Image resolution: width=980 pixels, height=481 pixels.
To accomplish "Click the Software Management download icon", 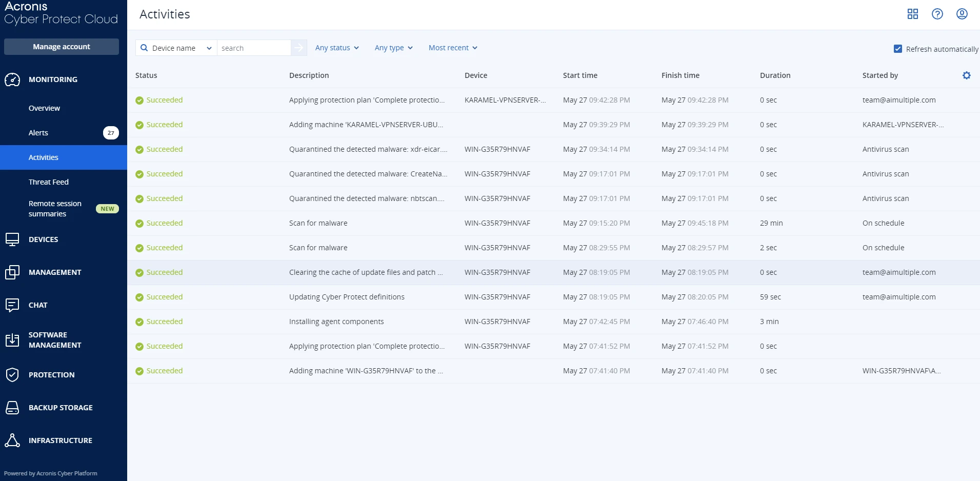I will tap(12, 340).
